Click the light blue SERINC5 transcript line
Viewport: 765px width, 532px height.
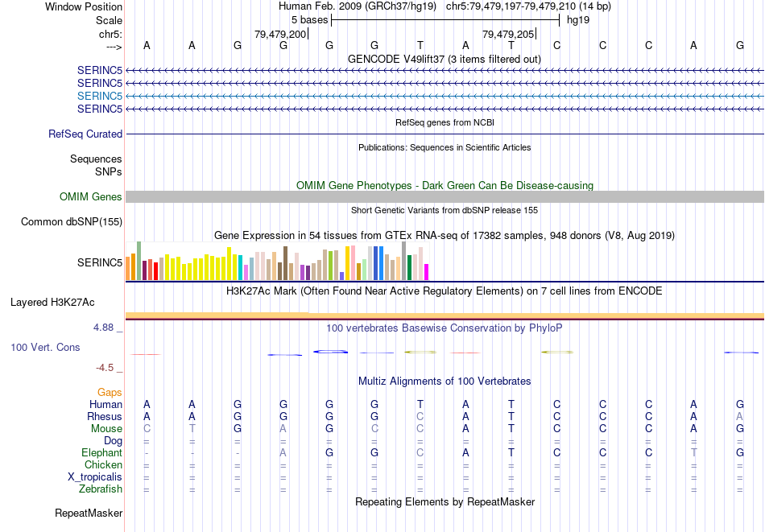[445, 96]
